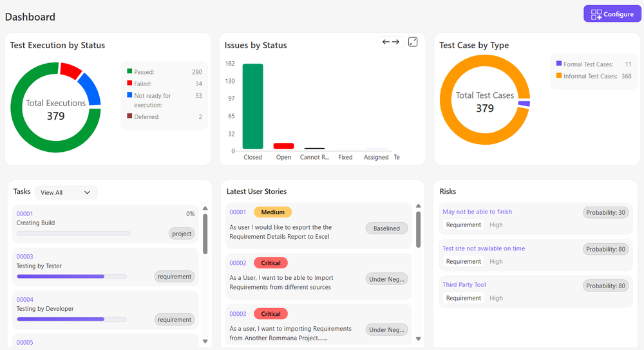This screenshot has width=644, height=350.
Task: Toggle the Formal Test Cases legend swatch
Action: tap(558, 64)
